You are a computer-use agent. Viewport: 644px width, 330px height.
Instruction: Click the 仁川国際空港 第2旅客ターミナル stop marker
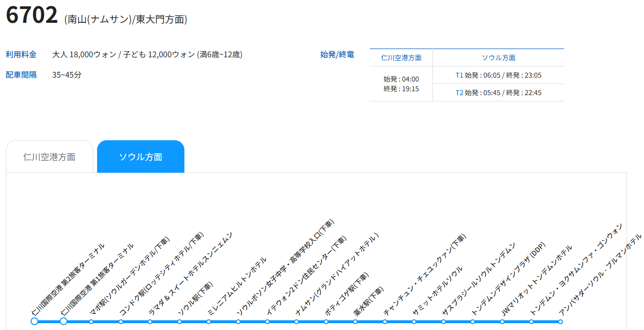tap(34, 321)
